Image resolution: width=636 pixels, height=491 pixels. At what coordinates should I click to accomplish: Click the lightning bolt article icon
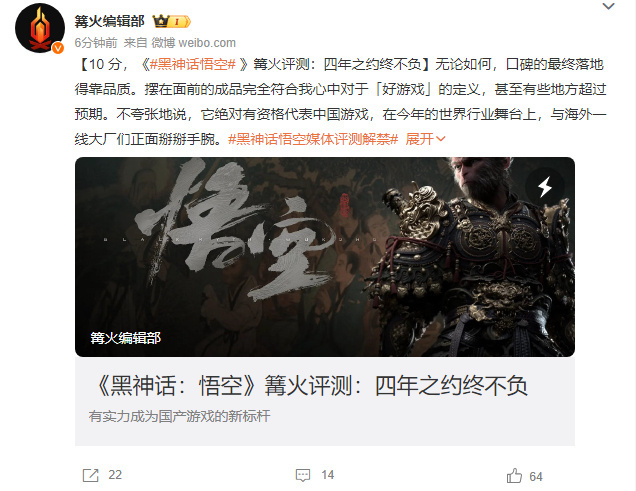[x=544, y=186]
